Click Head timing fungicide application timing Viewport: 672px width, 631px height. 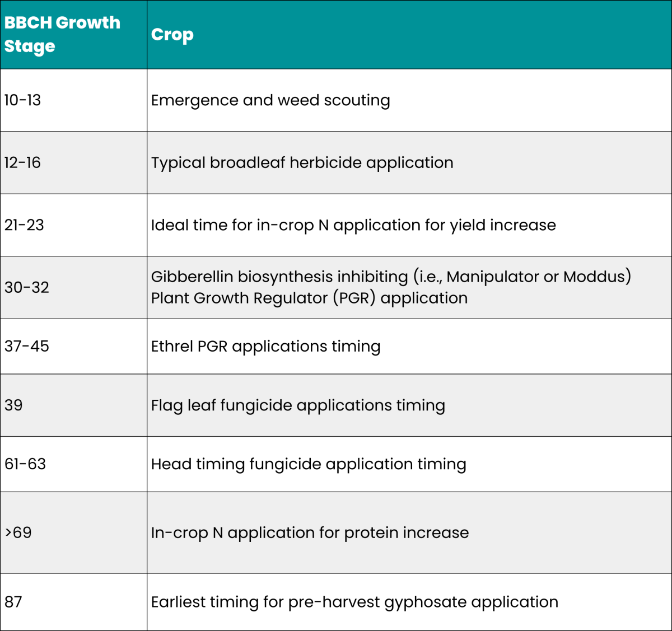click(x=309, y=464)
